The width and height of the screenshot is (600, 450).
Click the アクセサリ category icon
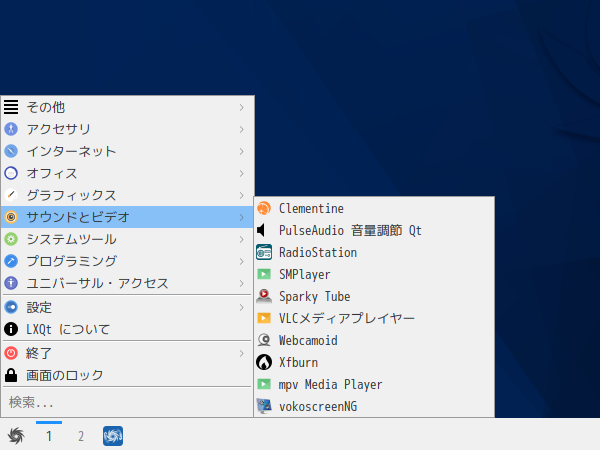click(11, 129)
